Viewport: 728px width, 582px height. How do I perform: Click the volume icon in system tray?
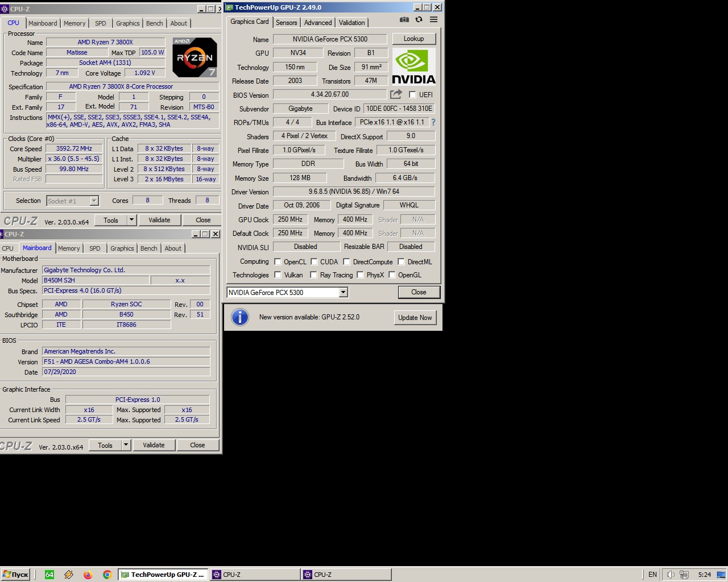point(671,575)
